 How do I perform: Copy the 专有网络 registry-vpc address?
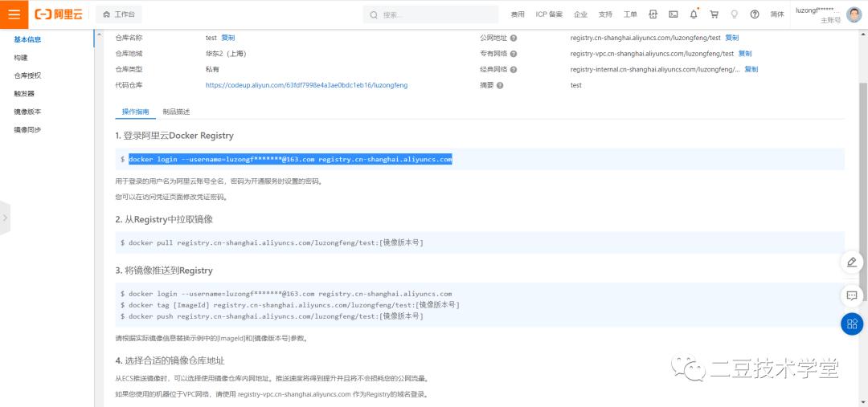coord(745,54)
